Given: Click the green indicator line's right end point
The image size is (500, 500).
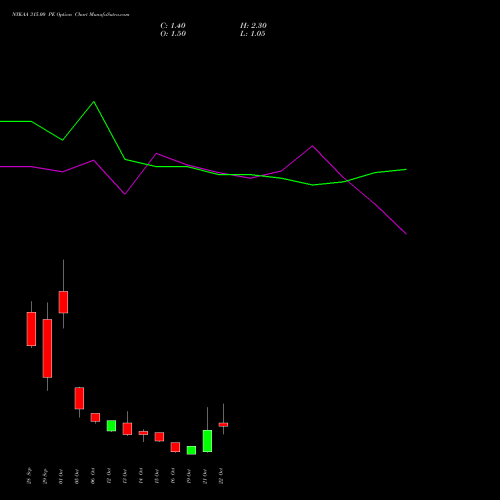Looking at the screenshot, I should [x=406, y=169].
